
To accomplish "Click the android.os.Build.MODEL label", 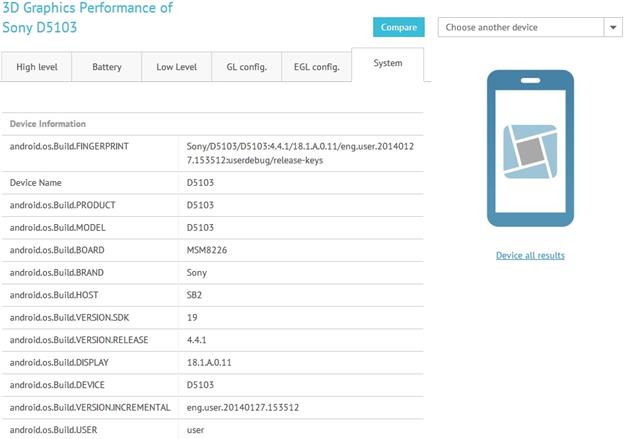I will (x=58, y=227).
